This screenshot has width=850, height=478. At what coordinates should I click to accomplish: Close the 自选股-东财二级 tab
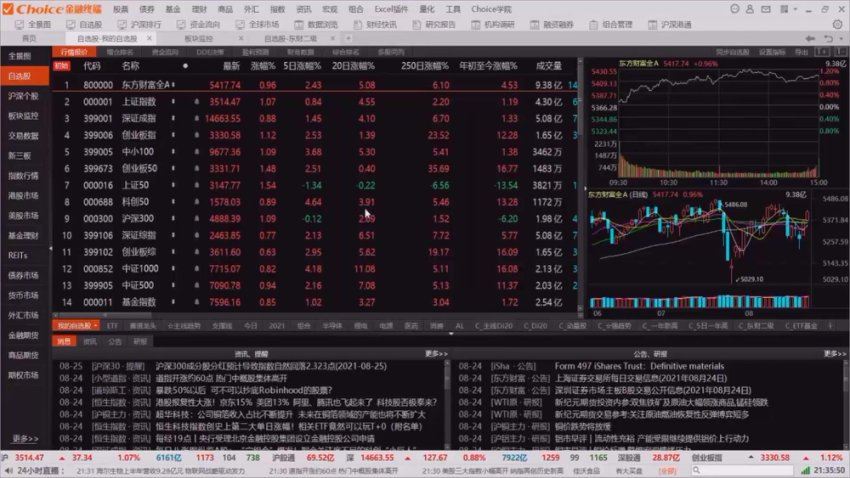(333, 38)
